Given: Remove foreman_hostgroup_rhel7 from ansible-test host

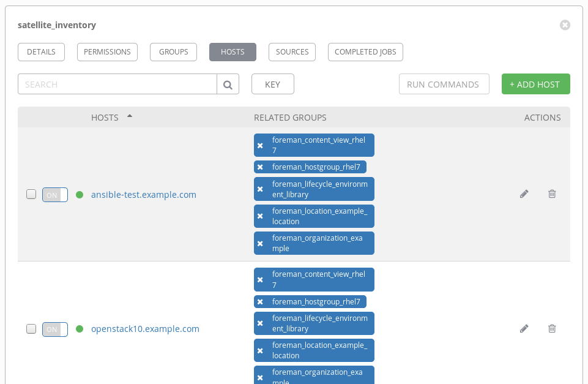Looking at the screenshot, I should click(260, 167).
